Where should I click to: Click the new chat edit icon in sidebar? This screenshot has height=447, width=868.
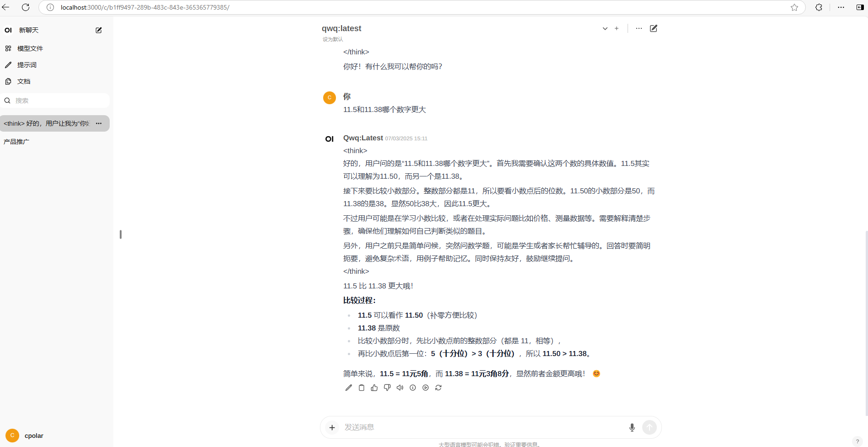(x=99, y=30)
